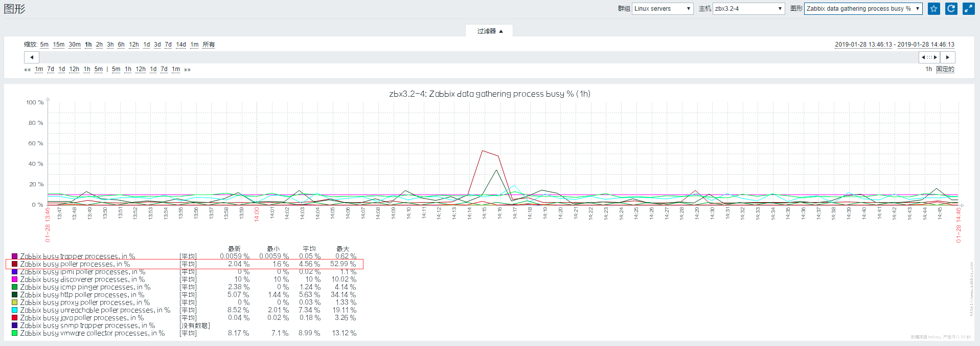980x346 pixels.
Task: Click the 100 % y-axis label
Action: pos(35,102)
